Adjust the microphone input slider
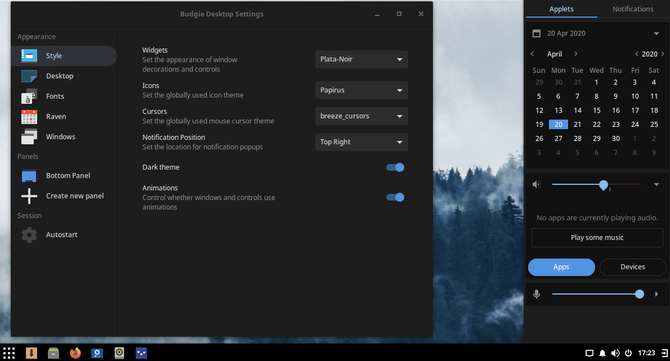The image size is (670, 361). pyautogui.click(x=598, y=294)
